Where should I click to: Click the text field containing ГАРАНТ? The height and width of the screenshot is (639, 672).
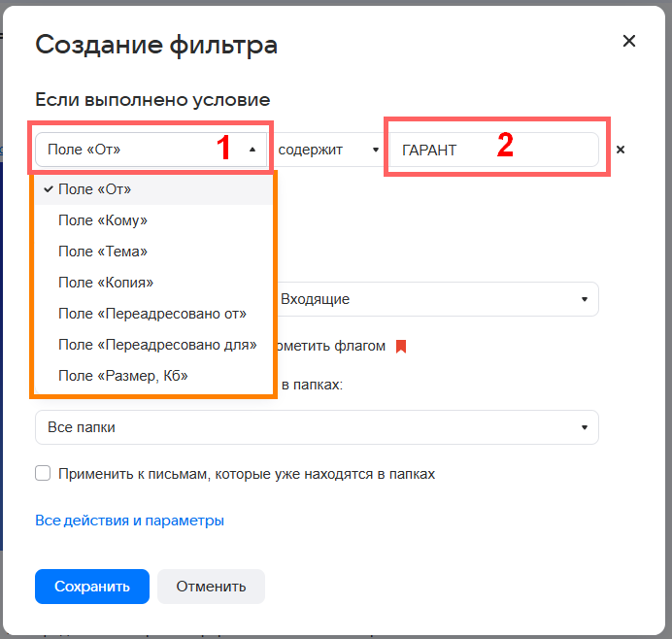click(x=495, y=150)
